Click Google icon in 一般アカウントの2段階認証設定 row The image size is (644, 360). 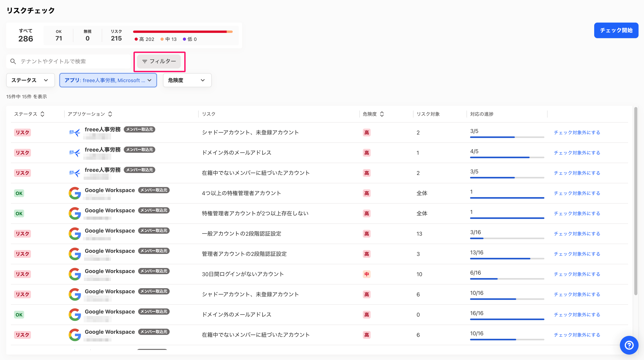tap(75, 234)
